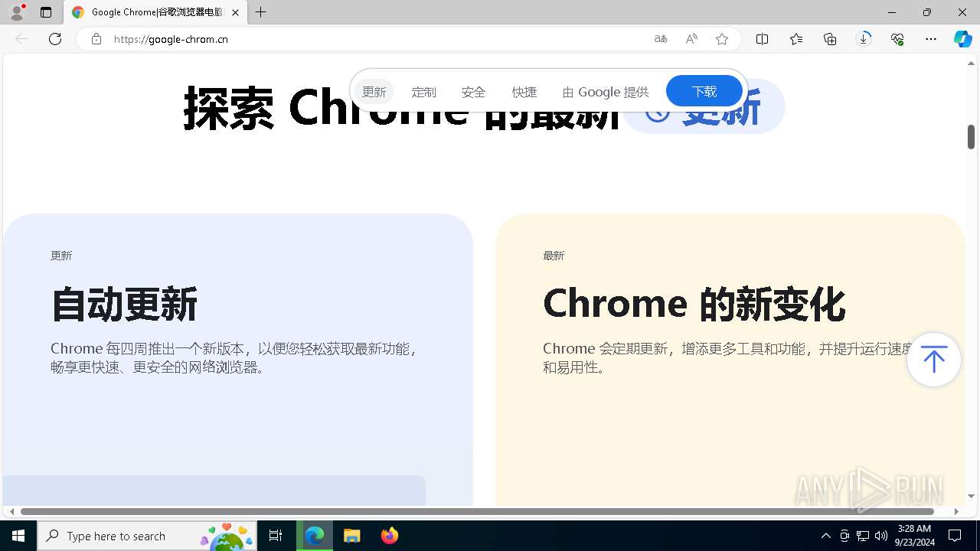Click the Edge taskbar icon
Viewport: 980px width, 551px height.
coord(315,536)
